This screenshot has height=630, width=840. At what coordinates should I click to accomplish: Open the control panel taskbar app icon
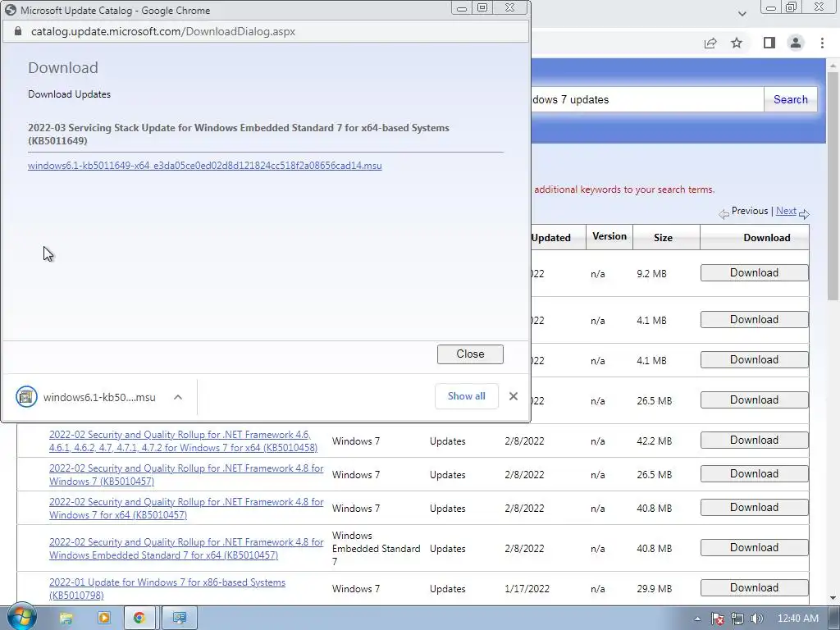179,619
